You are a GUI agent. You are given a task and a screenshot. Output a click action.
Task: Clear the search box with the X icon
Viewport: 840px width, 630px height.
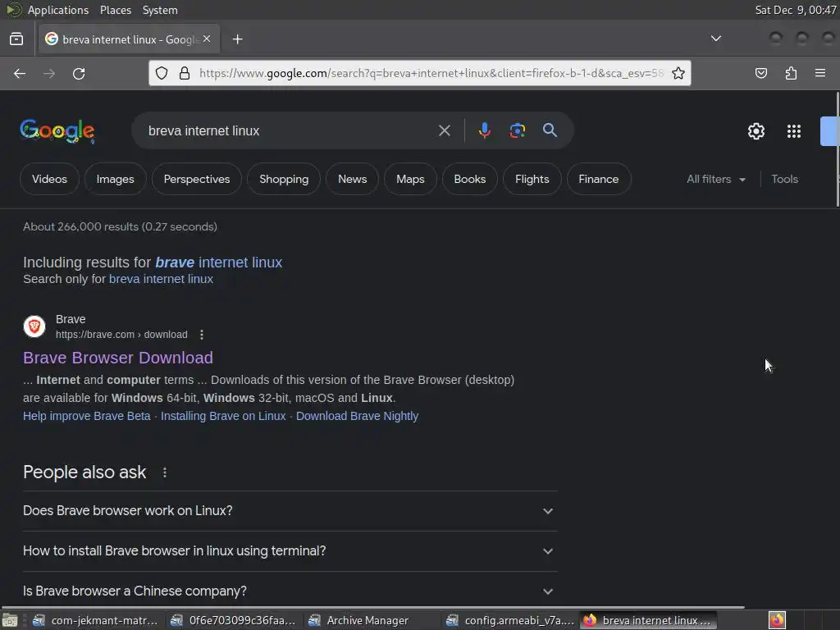pos(444,130)
